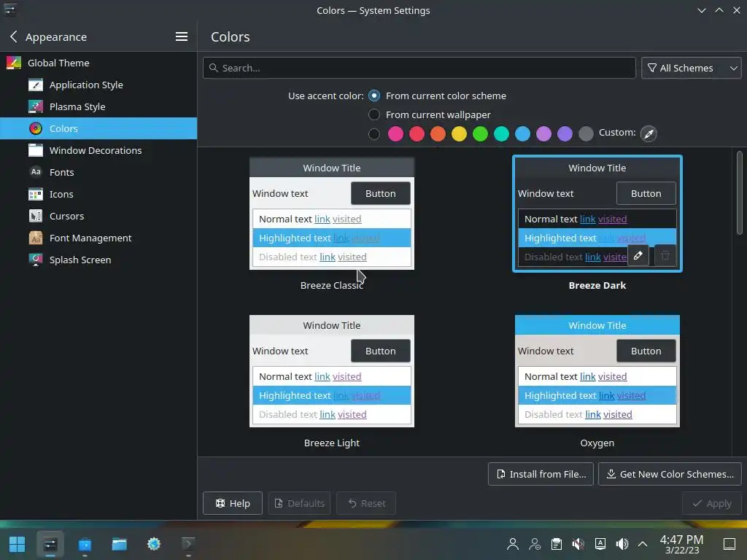Choose the pink accent color swatch
747x560 pixels.
[395, 134]
